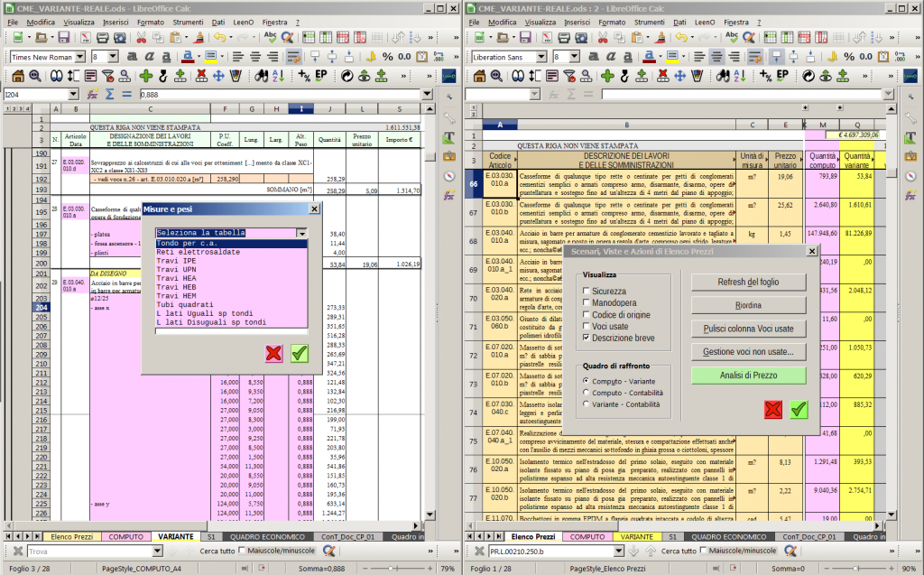This screenshot has width=924, height=575.
Task: Open Styles sidebar panel in left window
Action: [449, 137]
